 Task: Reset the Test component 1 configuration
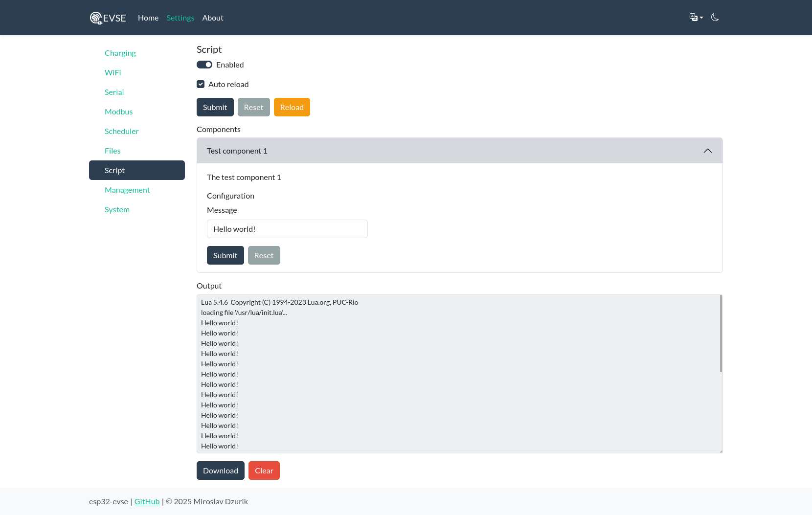pos(264,255)
